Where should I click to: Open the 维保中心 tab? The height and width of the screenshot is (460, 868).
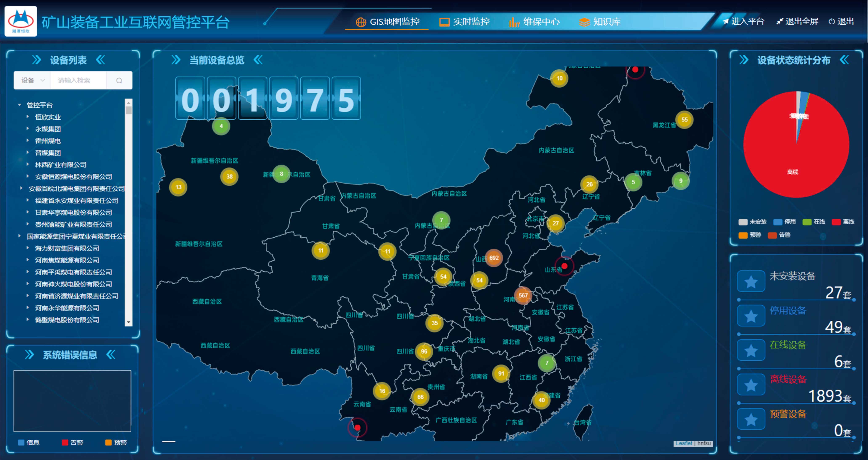coord(534,22)
